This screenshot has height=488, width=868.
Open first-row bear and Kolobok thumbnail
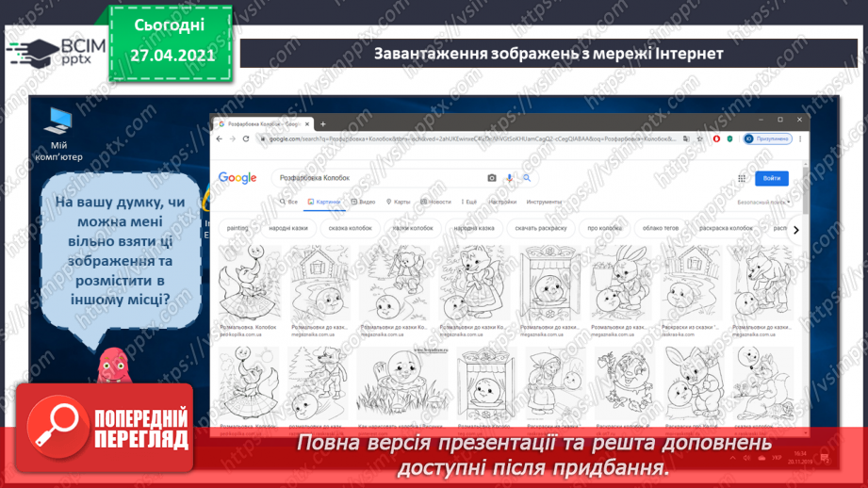[x=394, y=283]
